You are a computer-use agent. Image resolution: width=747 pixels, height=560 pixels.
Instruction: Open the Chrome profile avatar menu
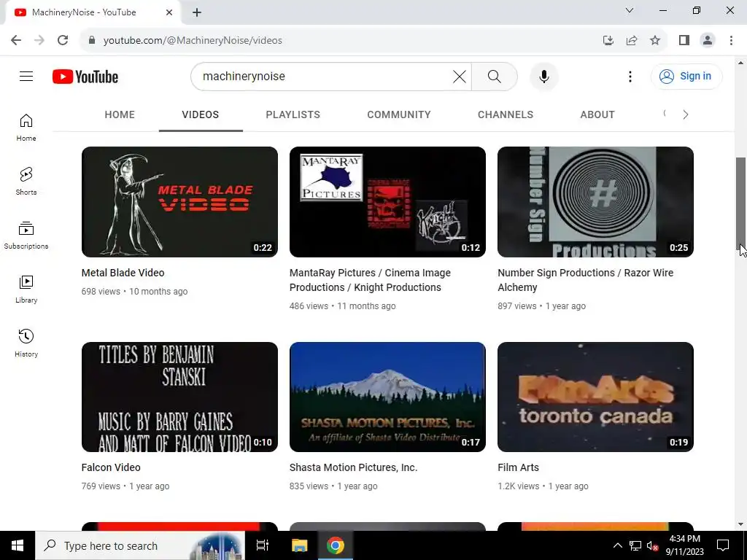click(708, 40)
